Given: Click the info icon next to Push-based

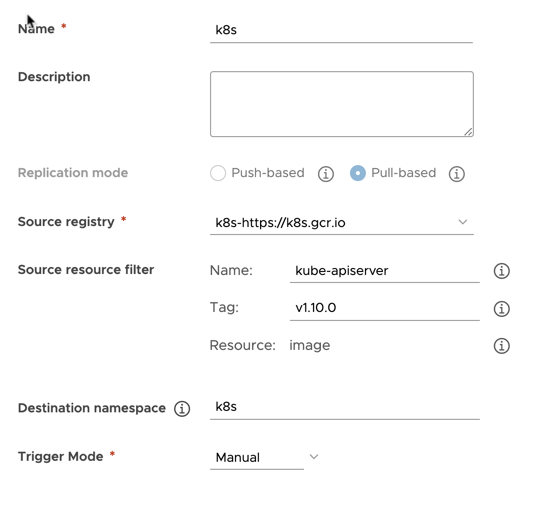Looking at the screenshot, I should [325, 174].
